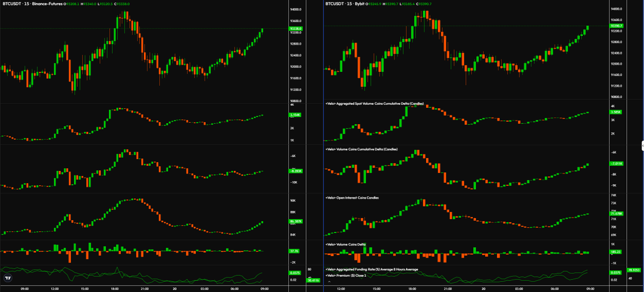
Task: Click 21:00 on the Bybit time axis
Action: coord(448,288)
